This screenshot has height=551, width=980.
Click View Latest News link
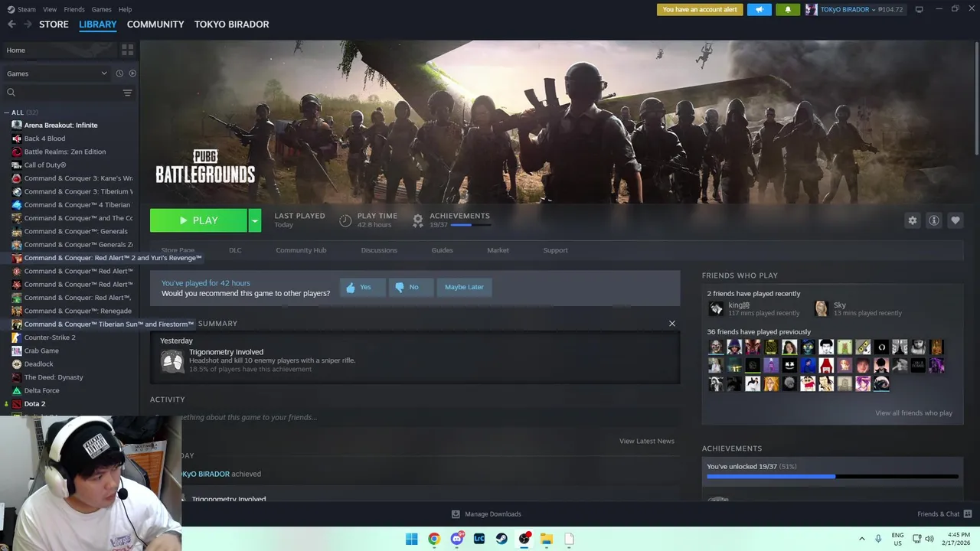coord(647,442)
